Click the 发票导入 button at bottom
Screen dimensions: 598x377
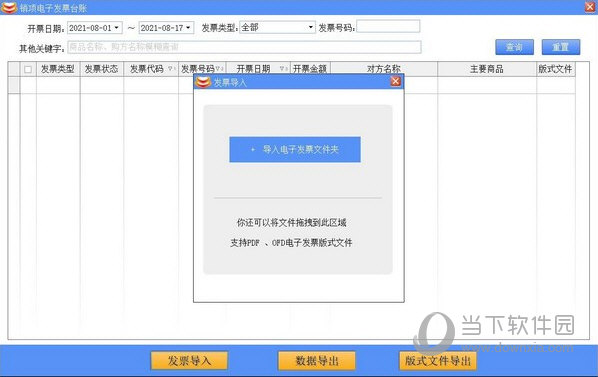189,361
